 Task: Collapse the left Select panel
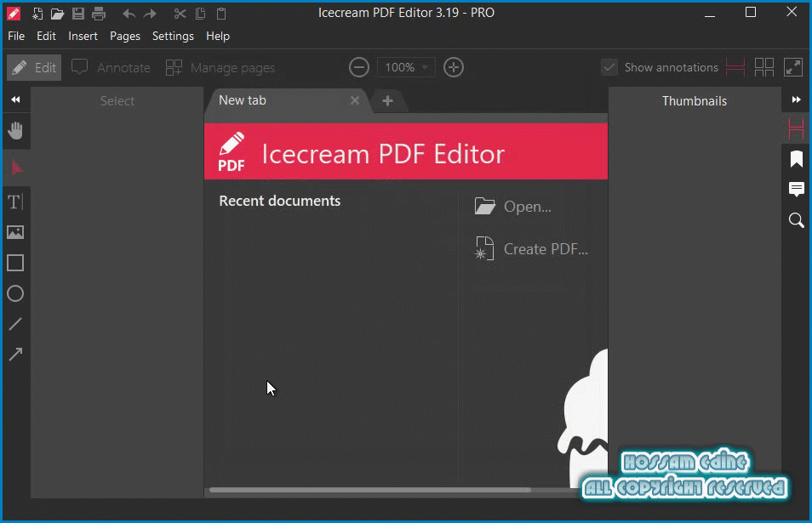point(15,99)
